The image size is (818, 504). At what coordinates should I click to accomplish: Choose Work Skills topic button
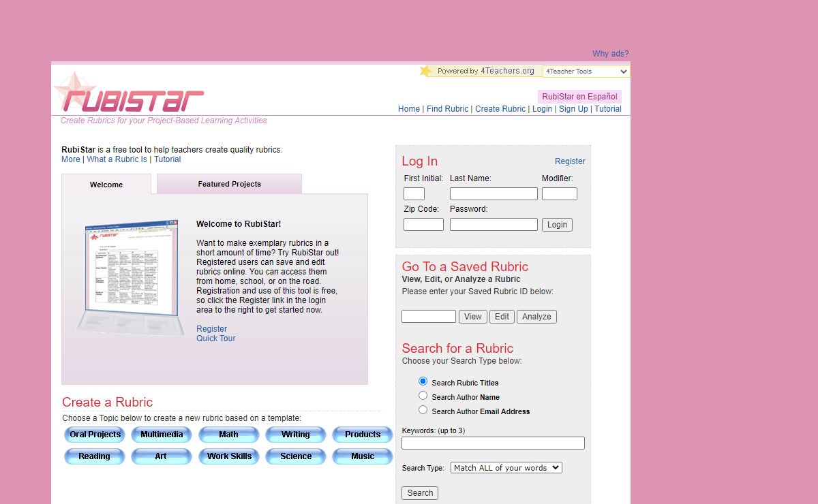point(229,456)
